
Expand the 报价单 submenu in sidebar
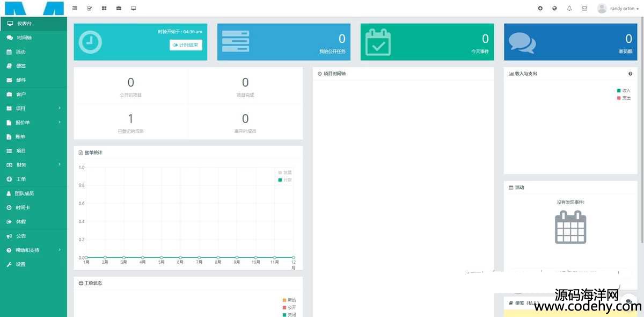point(33,123)
